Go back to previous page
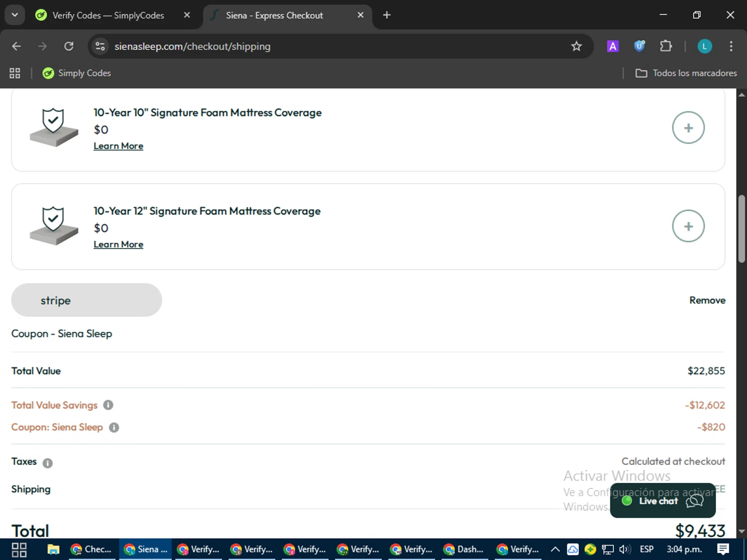 (x=16, y=46)
